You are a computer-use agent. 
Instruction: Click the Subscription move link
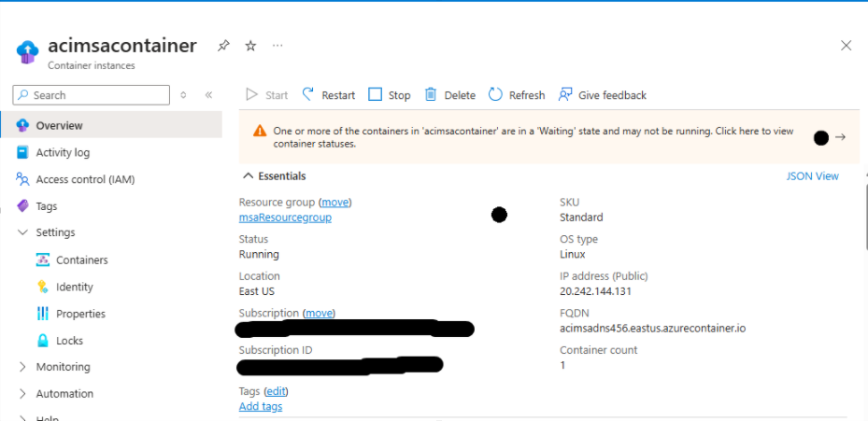pos(320,313)
